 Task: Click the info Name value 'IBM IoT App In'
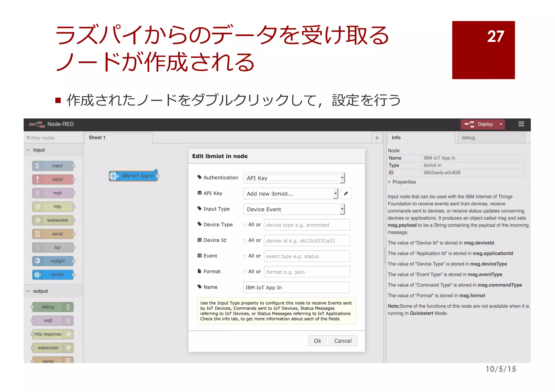pyautogui.click(x=439, y=158)
